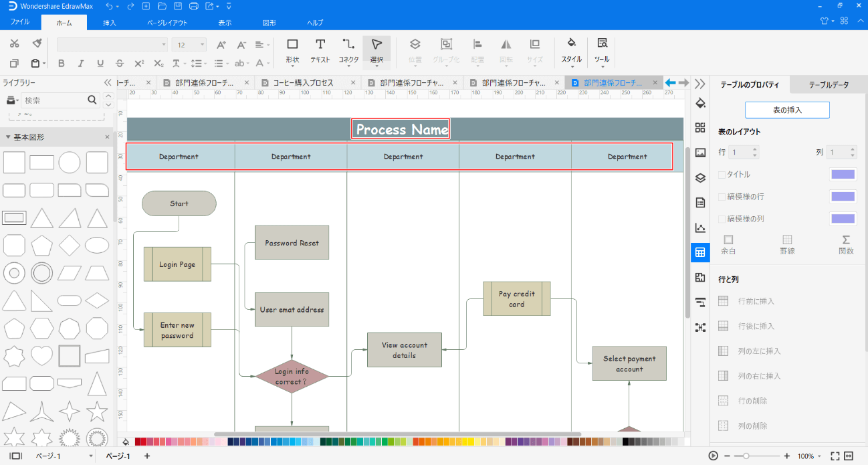Screen dimensions: 868x465
Task: Click 行前に挿入 option
Action: point(756,301)
